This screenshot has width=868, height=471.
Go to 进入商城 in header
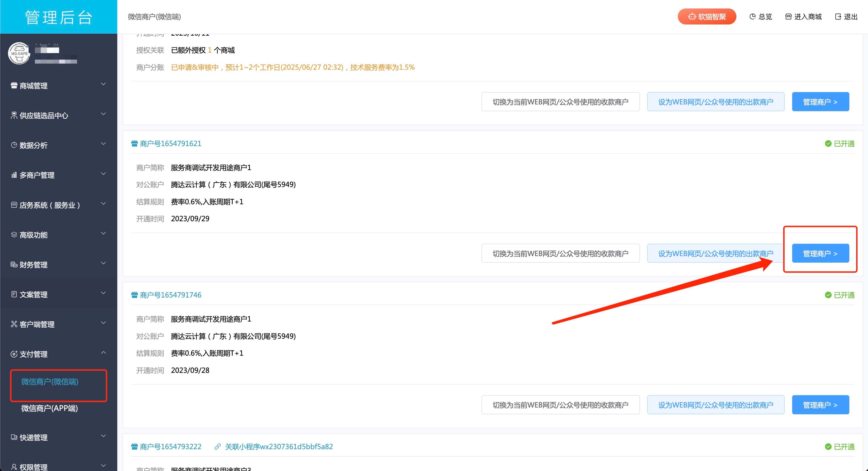coord(804,16)
